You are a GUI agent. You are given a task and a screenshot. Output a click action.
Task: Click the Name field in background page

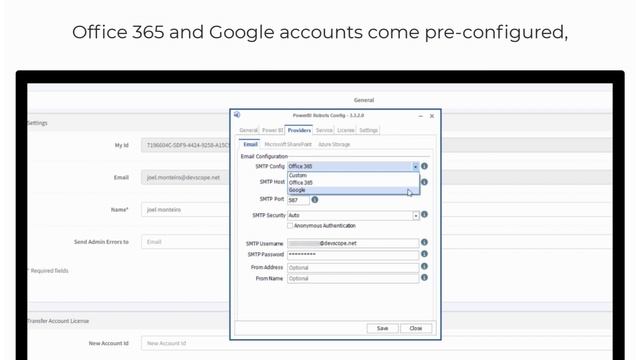click(186, 210)
